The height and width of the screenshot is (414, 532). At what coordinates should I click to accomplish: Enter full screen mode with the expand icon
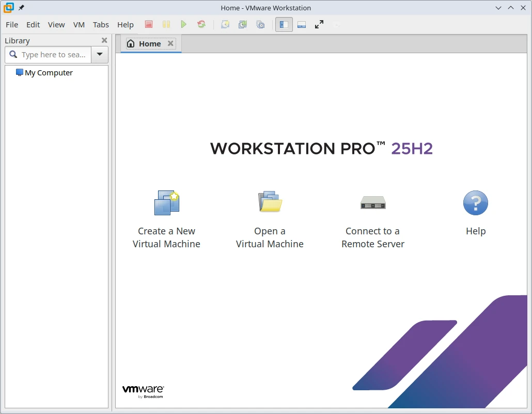(319, 24)
